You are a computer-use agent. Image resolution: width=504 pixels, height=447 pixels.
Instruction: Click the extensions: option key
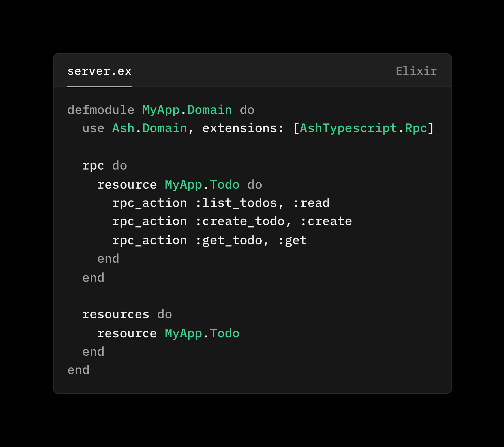(x=243, y=128)
